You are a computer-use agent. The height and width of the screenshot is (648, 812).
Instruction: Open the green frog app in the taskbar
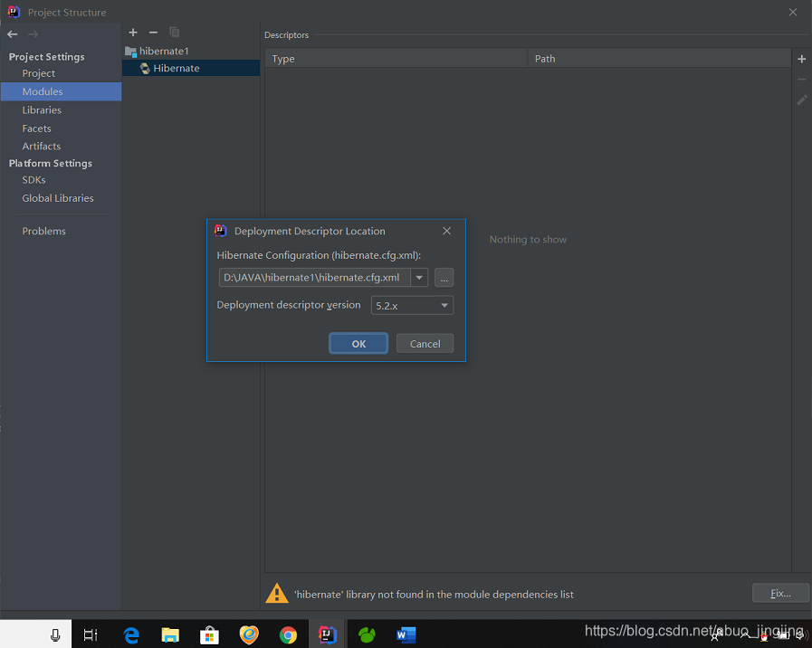(367, 635)
